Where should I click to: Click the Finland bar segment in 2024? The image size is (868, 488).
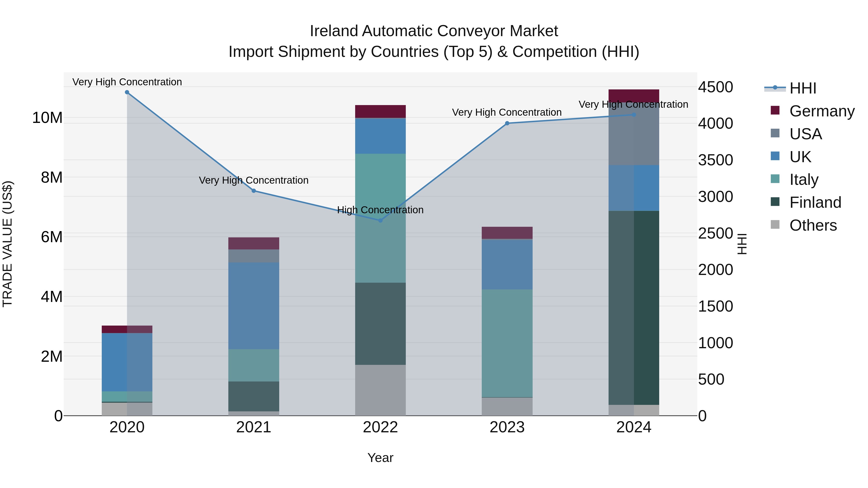(x=634, y=308)
